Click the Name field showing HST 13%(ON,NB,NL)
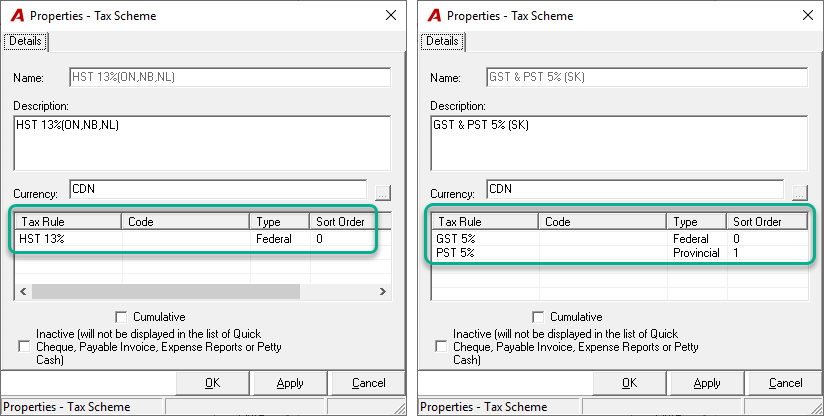The width and height of the screenshot is (824, 416). [230, 77]
